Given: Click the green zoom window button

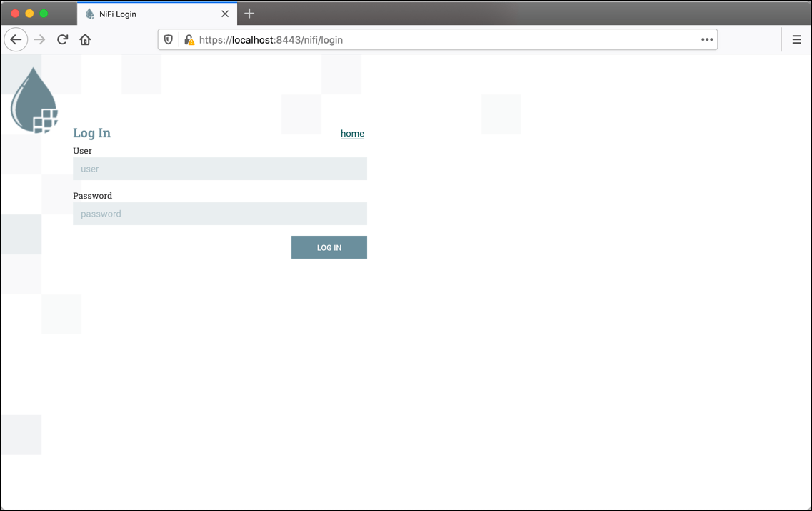Looking at the screenshot, I should (x=45, y=12).
